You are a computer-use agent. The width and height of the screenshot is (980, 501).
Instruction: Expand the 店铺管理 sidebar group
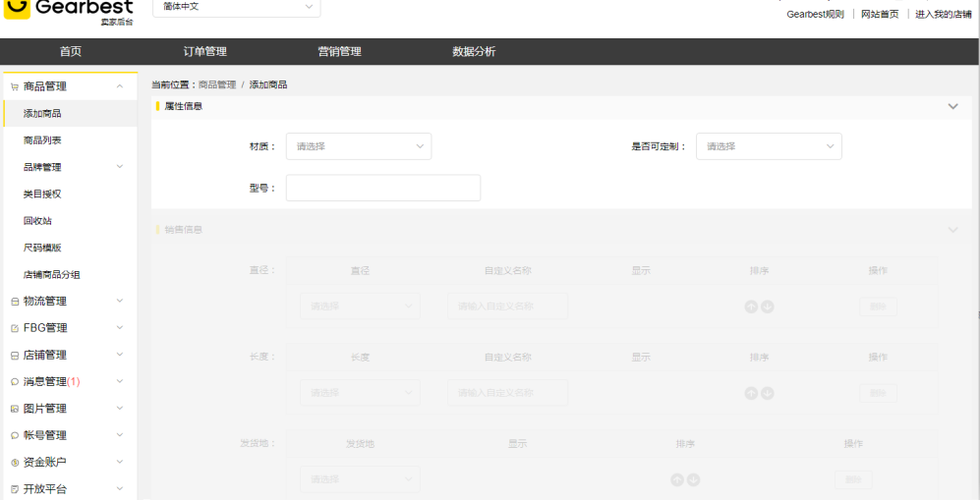click(120, 355)
